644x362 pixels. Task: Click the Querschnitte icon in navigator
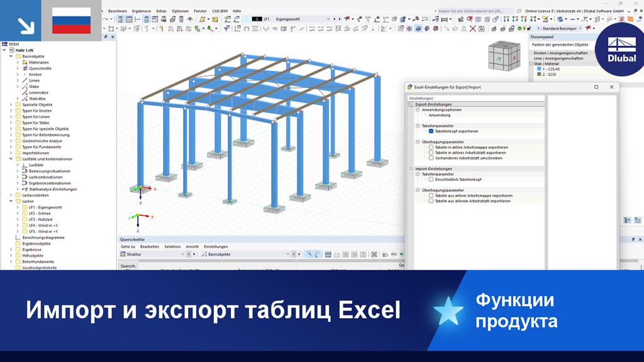pyautogui.click(x=25, y=69)
